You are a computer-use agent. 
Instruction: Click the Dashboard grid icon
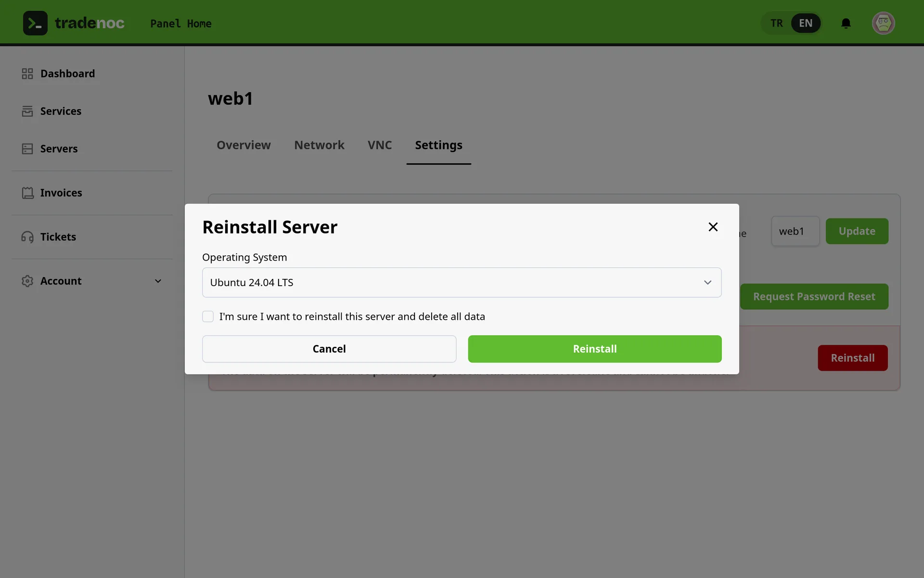coord(27,74)
